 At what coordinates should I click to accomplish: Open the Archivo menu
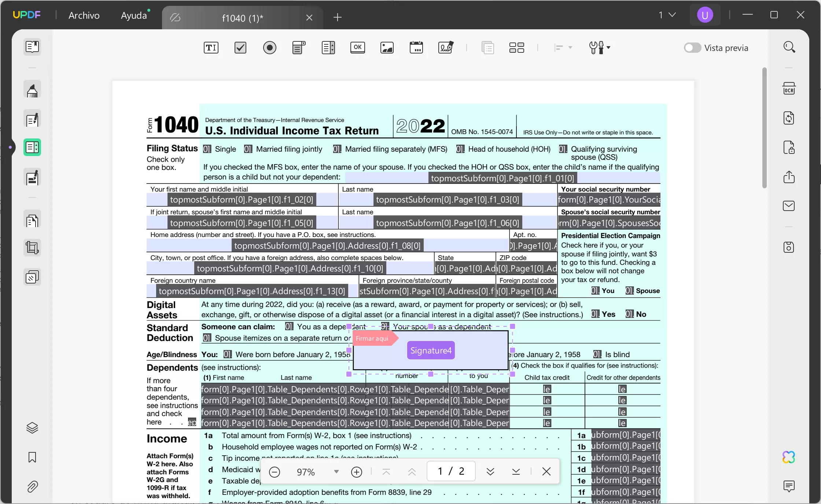pos(84,15)
